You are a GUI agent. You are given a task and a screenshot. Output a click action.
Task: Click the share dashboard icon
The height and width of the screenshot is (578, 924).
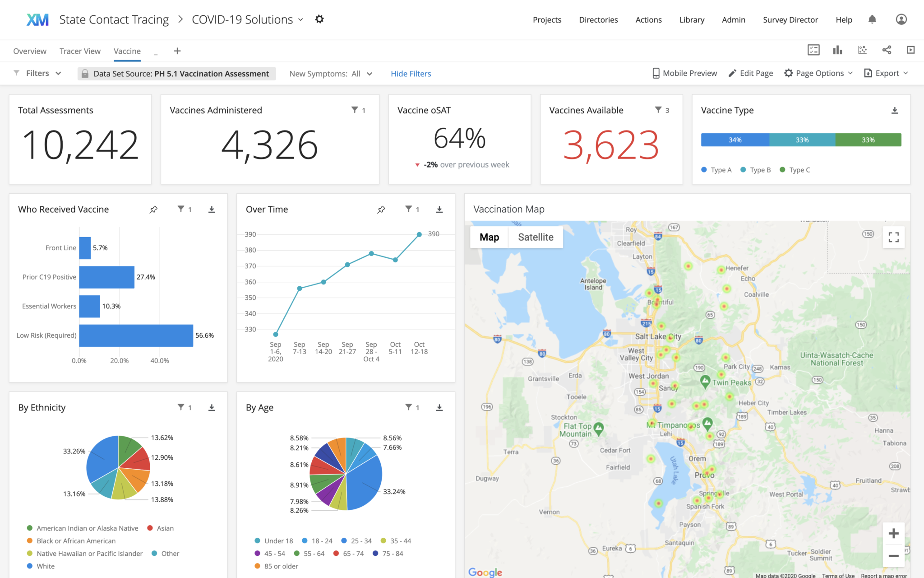[887, 50]
